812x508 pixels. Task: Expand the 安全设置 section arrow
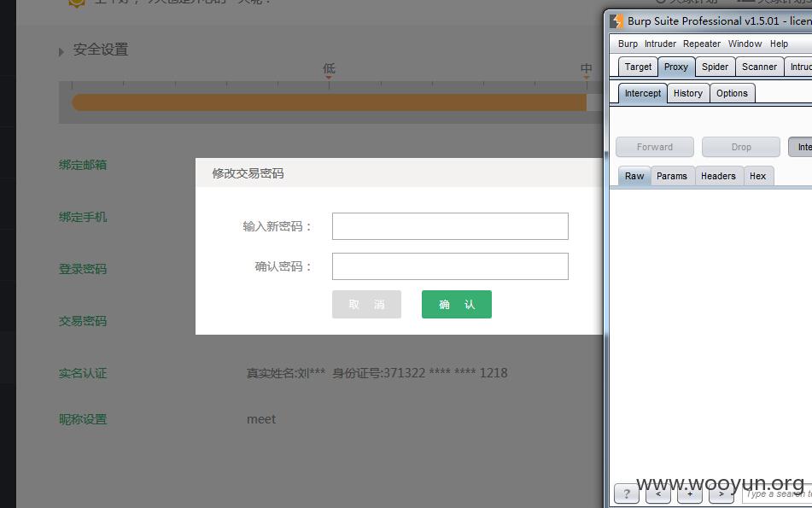click(61, 52)
